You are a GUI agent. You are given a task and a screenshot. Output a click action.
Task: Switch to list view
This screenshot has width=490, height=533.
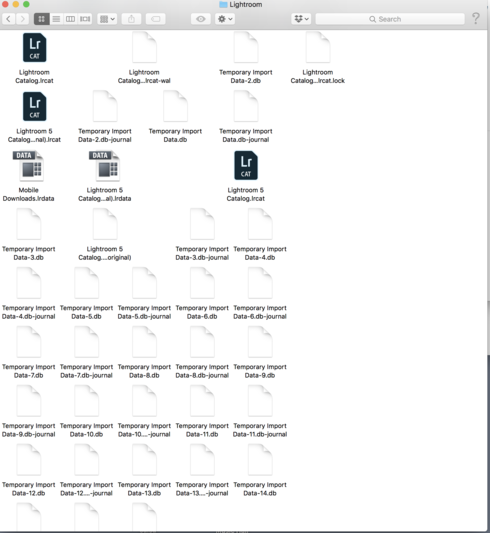pyautogui.click(x=56, y=19)
